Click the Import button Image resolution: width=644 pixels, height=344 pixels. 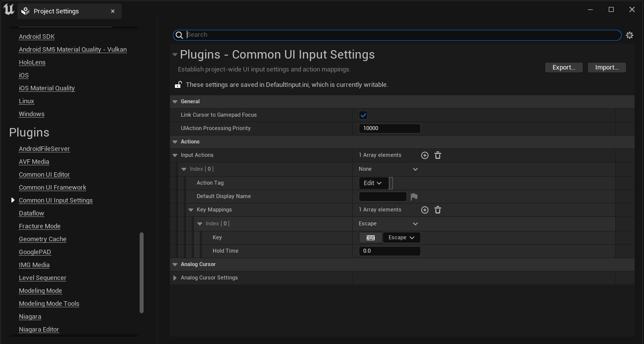(607, 68)
